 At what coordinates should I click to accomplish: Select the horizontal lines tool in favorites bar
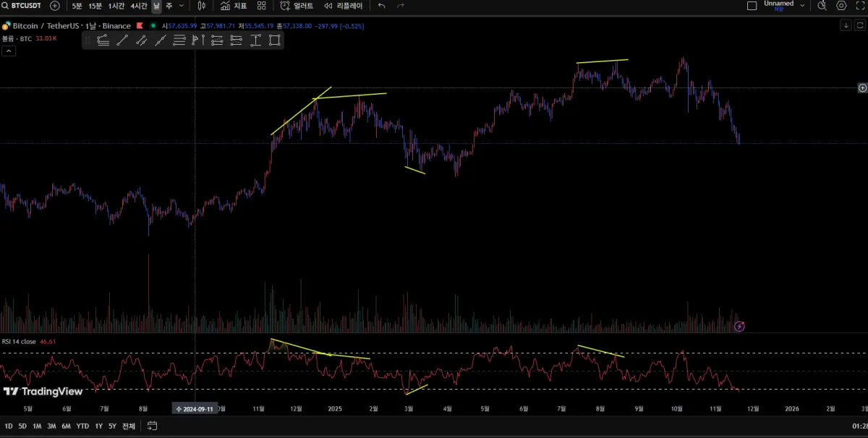179,40
